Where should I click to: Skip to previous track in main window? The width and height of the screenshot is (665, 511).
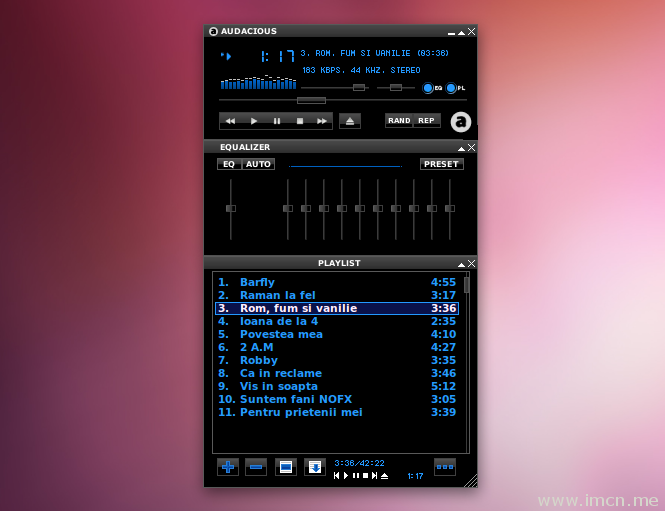[x=230, y=121]
